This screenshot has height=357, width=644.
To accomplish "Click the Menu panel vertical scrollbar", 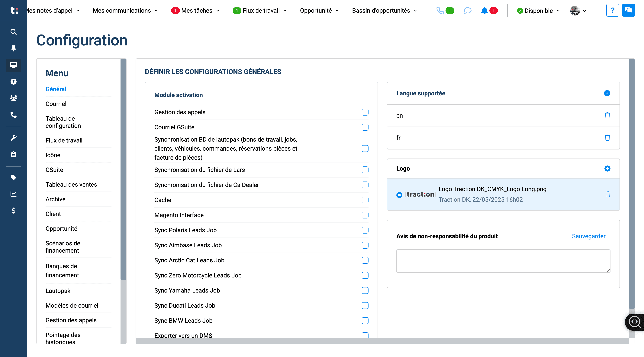I will pyautogui.click(x=123, y=169).
